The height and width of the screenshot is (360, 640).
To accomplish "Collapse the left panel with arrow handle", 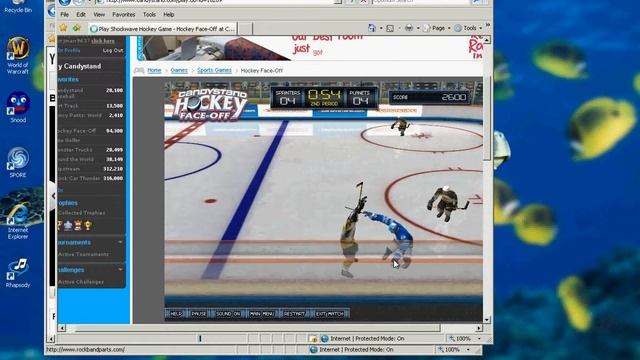I will 53,196.
